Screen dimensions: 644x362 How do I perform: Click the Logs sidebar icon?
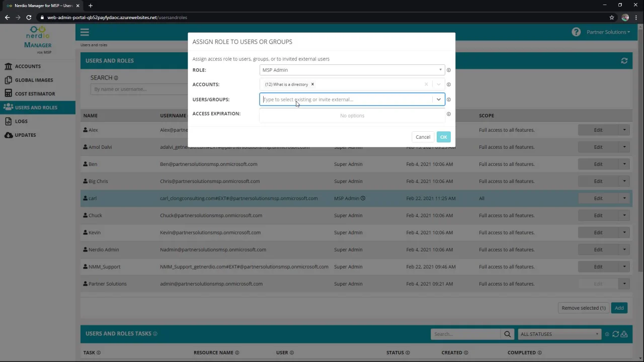tap(8, 121)
